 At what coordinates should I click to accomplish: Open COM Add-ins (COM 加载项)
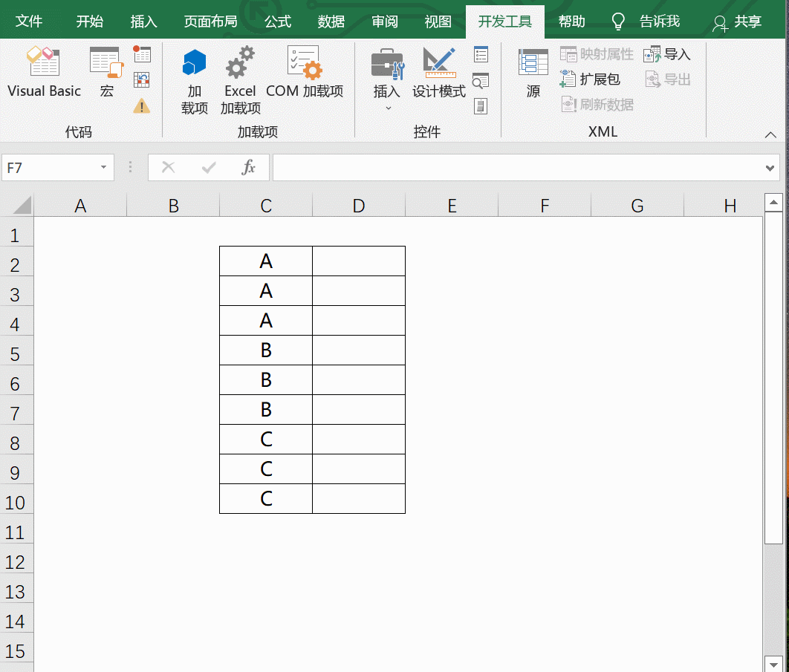pos(305,72)
